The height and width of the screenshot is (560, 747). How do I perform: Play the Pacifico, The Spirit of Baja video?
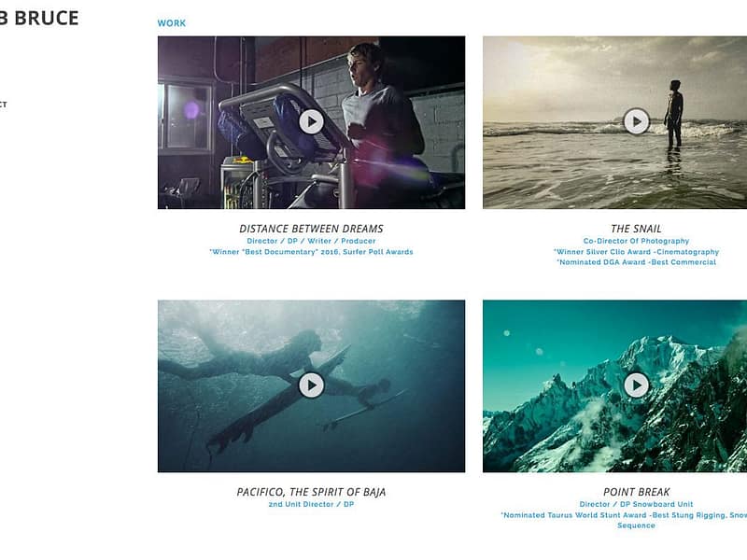click(311, 385)
